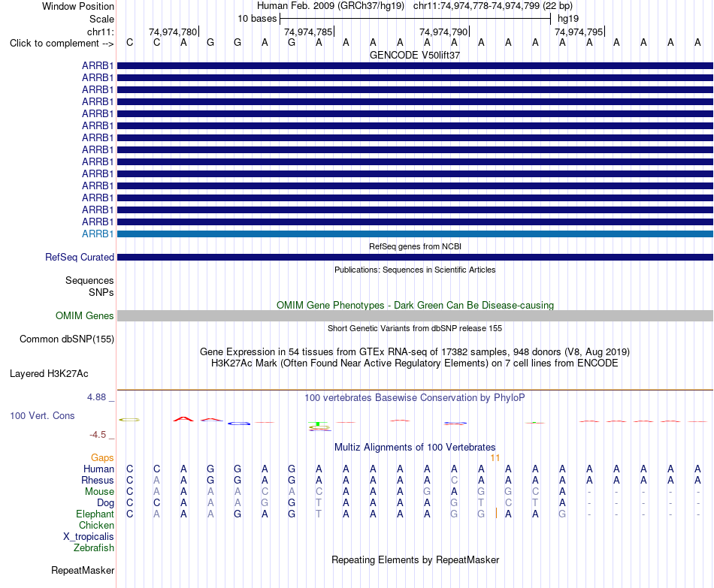This screenshot has height=588, width=714.
Task: Click the 100 Vert. Cons label
Action: tap(42, 415)
